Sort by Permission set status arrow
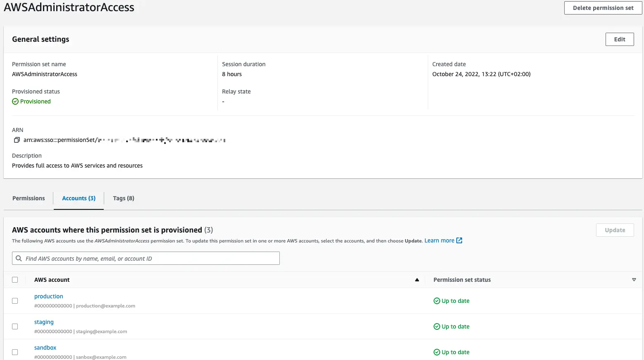 coord(634,280)
